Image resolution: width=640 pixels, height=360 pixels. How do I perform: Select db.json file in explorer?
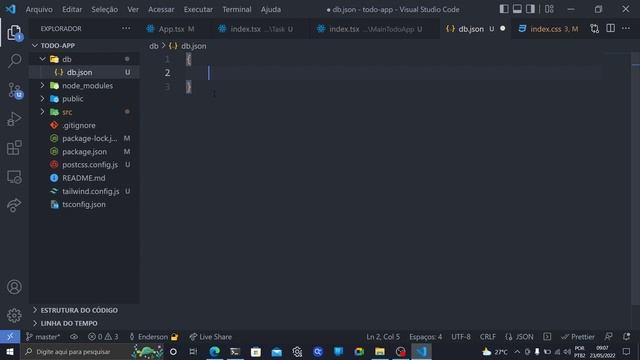coord(84,72)
